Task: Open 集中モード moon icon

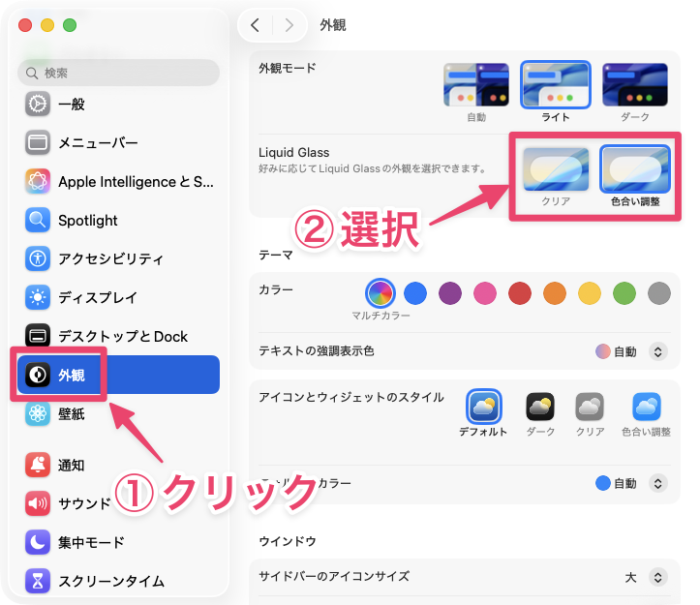Action: (38, 542)
